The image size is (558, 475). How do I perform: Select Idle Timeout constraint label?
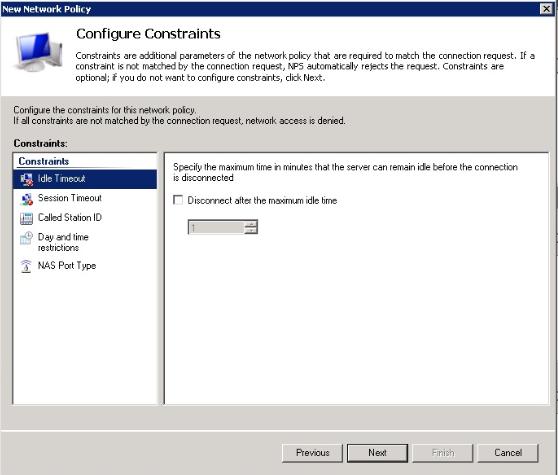click(x=62, y=179)
